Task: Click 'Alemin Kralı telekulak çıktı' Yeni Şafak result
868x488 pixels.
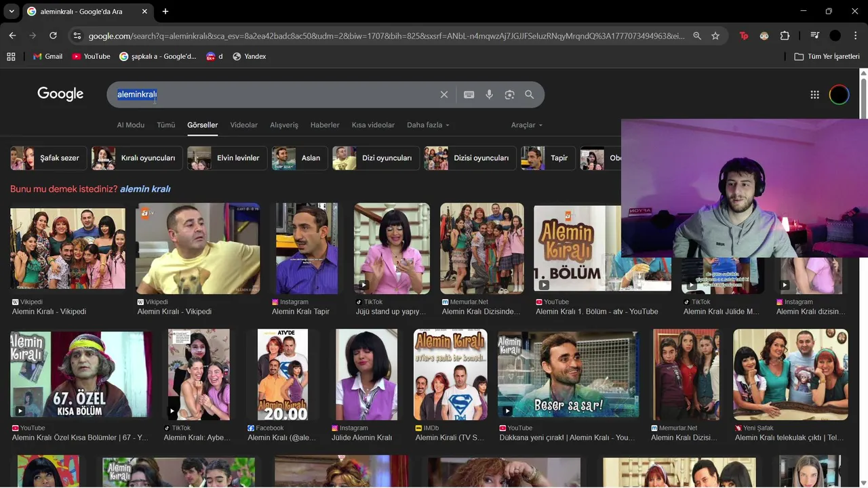Action: click(x=789, y=438)
